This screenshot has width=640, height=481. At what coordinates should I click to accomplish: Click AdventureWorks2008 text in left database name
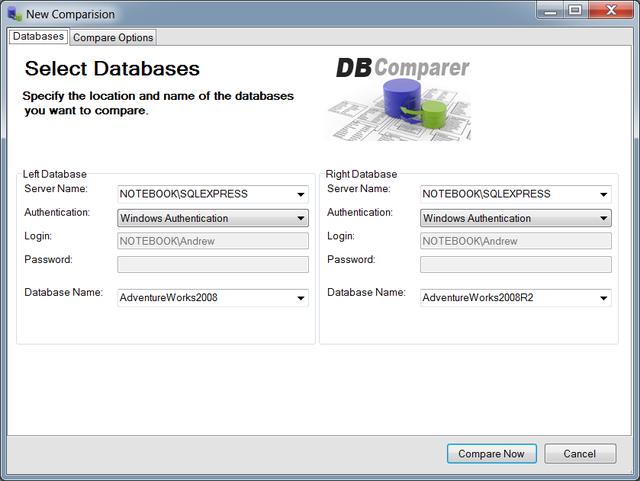(169, 297)
